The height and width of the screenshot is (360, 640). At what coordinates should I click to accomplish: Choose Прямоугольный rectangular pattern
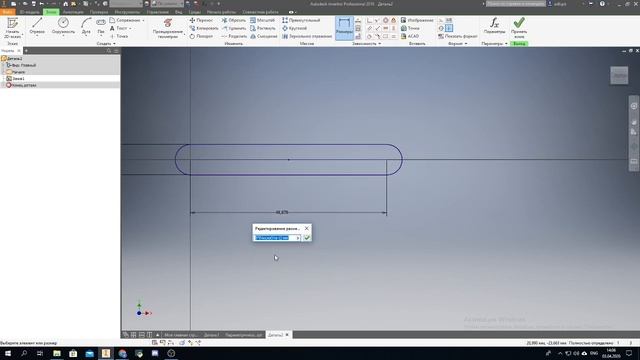[x=301, y=20]
